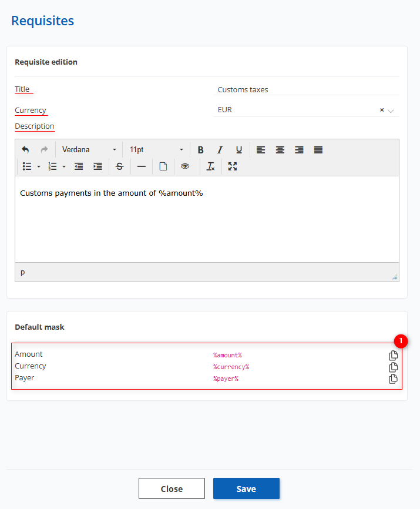
Task: Click the Description field label
Action: click(35, 126)
